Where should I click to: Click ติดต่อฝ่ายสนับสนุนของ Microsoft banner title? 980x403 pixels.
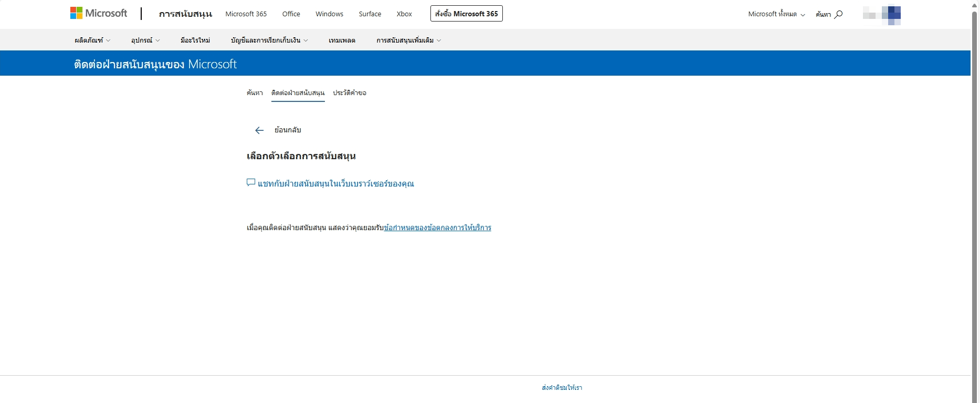(155, 64)
